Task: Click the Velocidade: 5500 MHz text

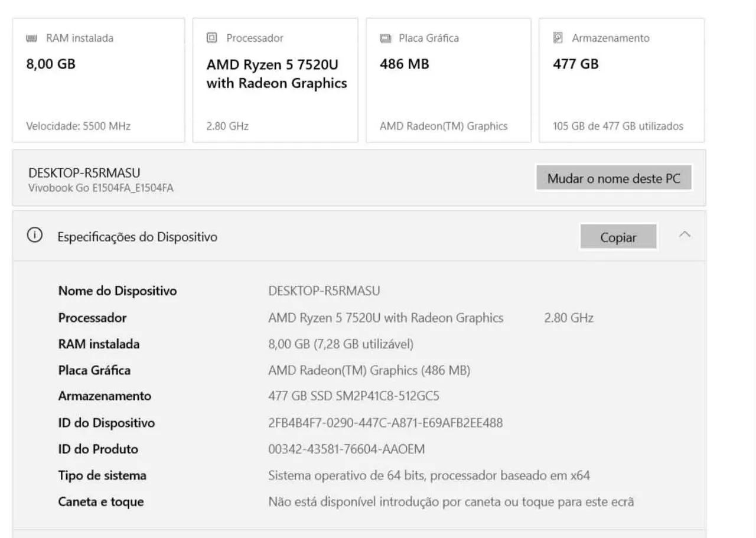Action: coord(79,126)
